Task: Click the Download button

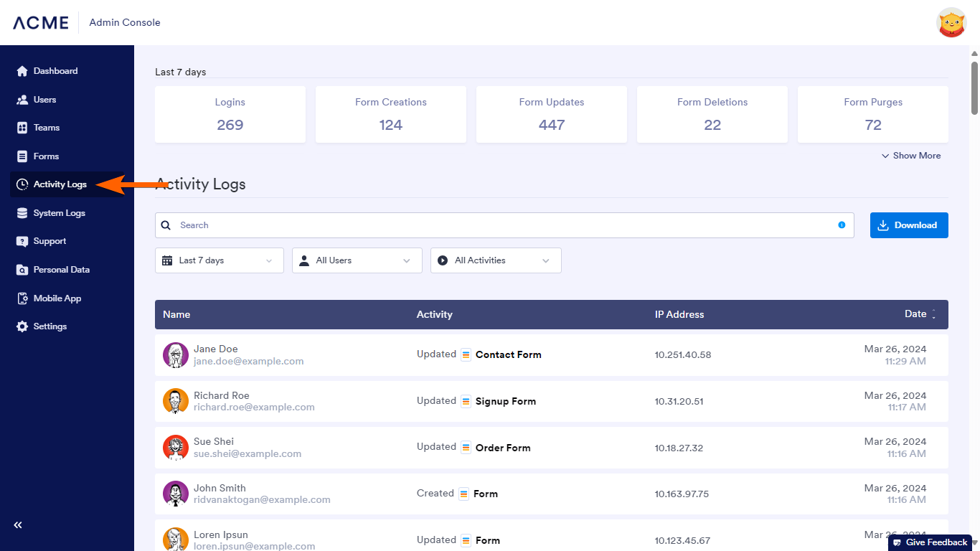Action: coord(908,225)
